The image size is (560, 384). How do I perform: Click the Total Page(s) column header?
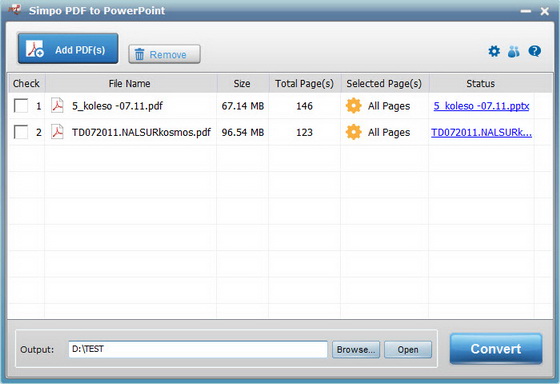pos(305,84)
